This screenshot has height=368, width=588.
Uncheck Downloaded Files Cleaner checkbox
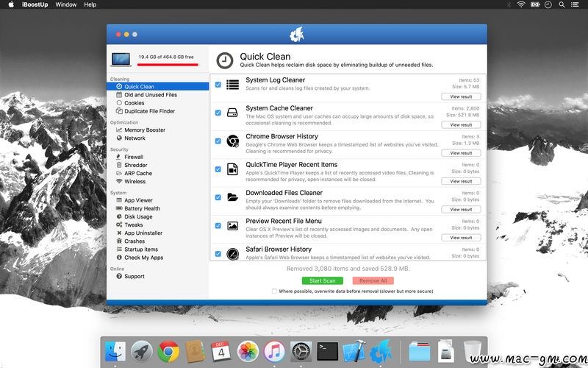click(x=218, y=197)
